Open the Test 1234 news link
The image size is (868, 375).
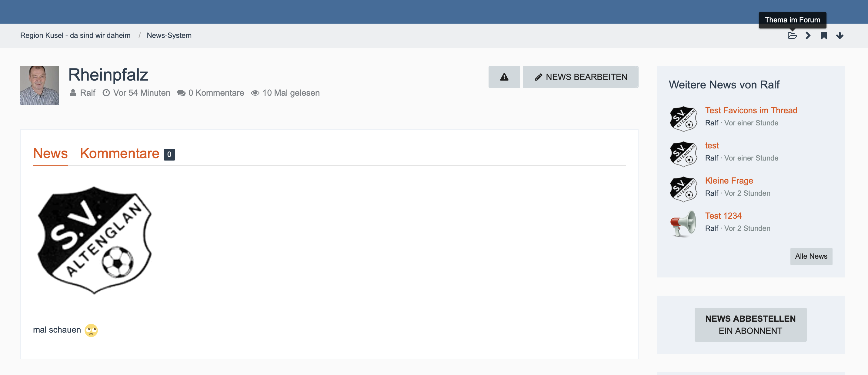click(x=723, y=216)
